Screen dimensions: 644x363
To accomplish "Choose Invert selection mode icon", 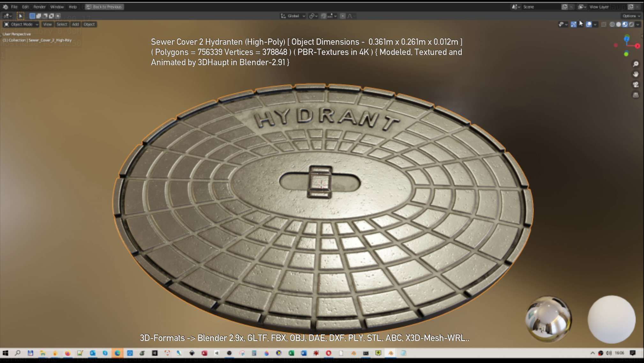I will tap(51, 16).
